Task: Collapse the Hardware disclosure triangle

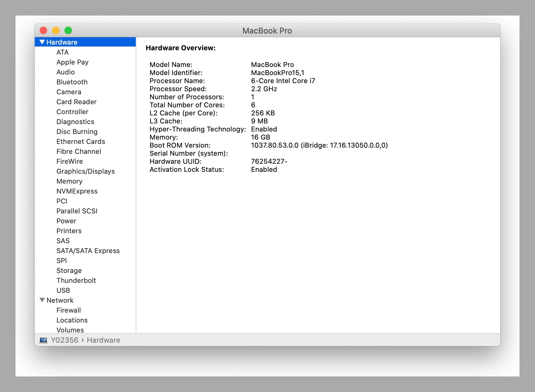Action: pyautogui.click(x=42, y=42)
